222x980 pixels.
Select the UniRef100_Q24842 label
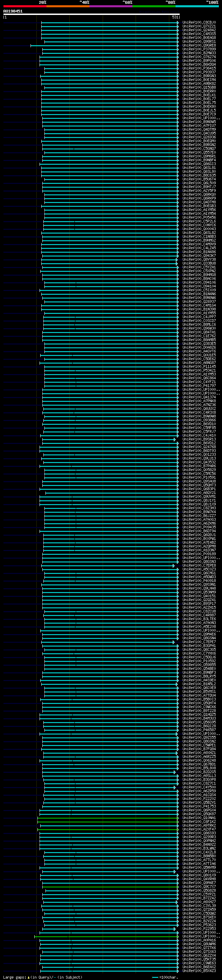(x=199, y=30)
